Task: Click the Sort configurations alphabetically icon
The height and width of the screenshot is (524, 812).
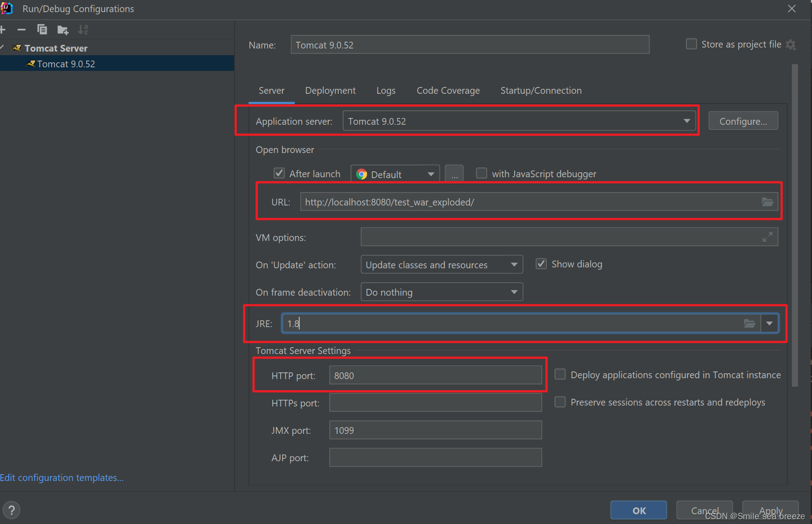Action: (83, 30)
